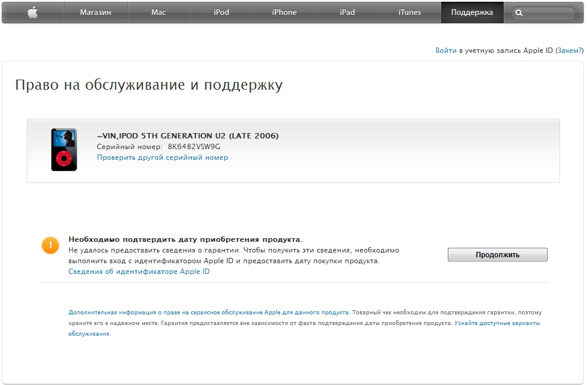588x385 pixels.
Task: Open the iTunes navigation item
Action: tap(410, 12)
